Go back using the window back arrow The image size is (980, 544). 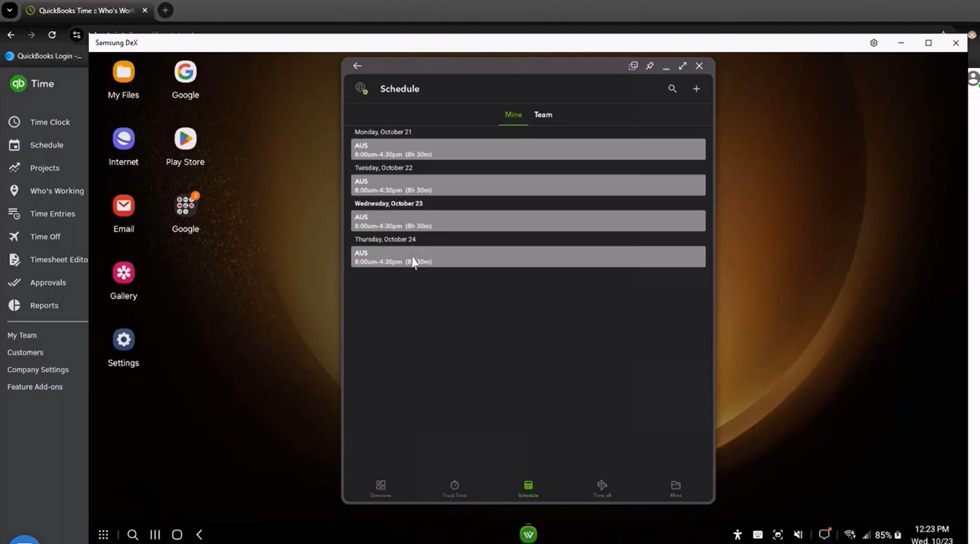[357, 66]
